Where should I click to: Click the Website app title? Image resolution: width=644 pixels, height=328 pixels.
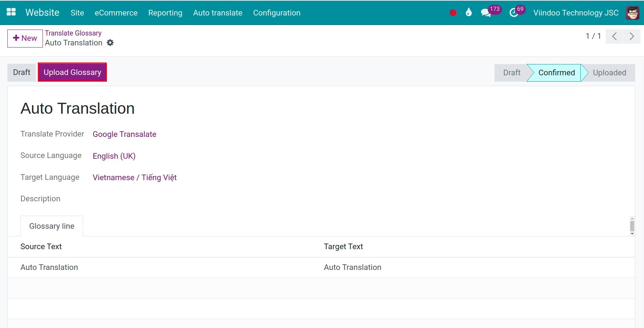(x=42, y=13)
